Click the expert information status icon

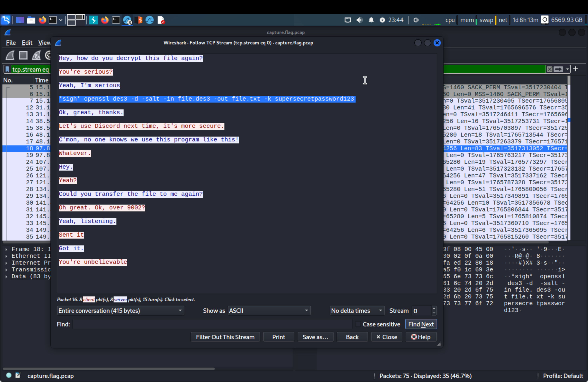pos(9,375)
